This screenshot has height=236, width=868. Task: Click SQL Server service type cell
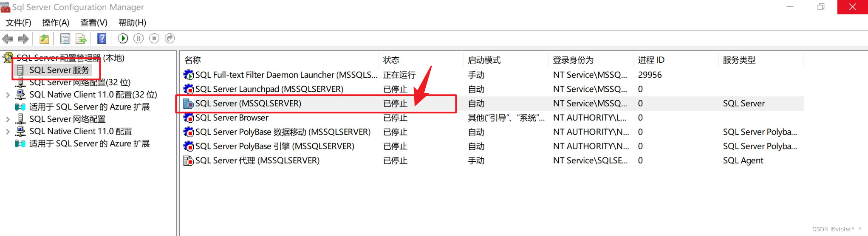[x=744, y=104]
